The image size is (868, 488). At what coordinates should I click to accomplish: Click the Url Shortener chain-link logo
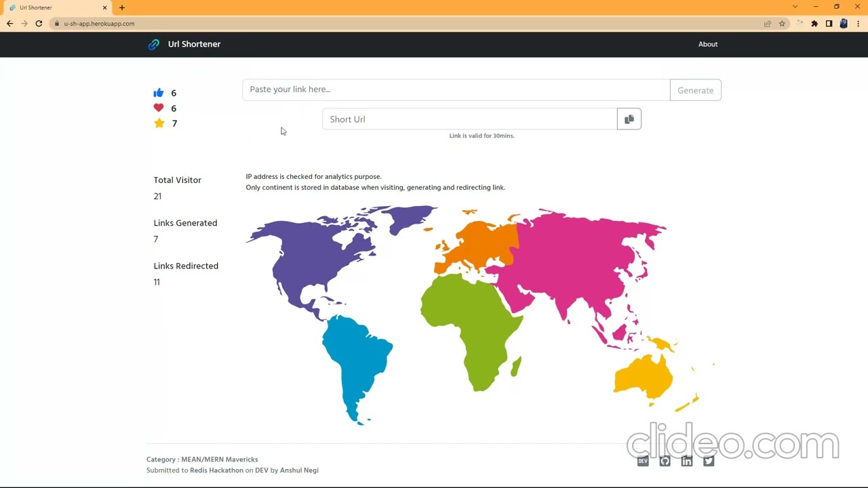click(154, 44)
